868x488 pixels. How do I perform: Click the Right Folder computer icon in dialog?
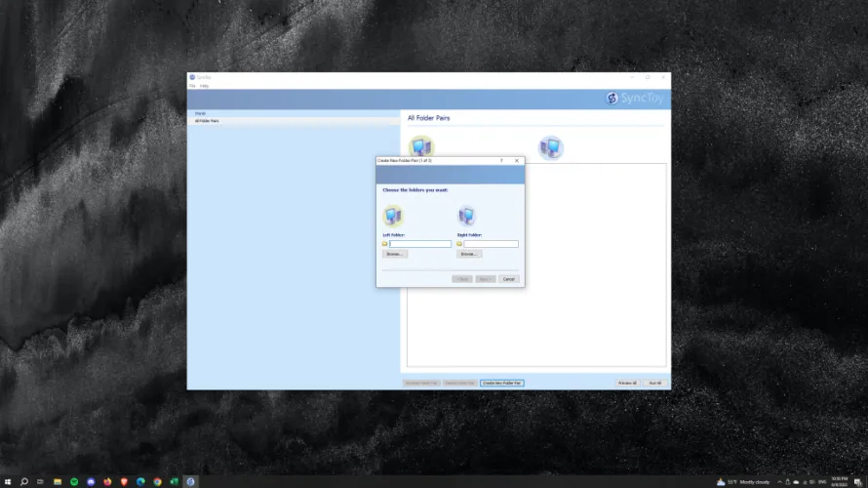coord(467,216)
